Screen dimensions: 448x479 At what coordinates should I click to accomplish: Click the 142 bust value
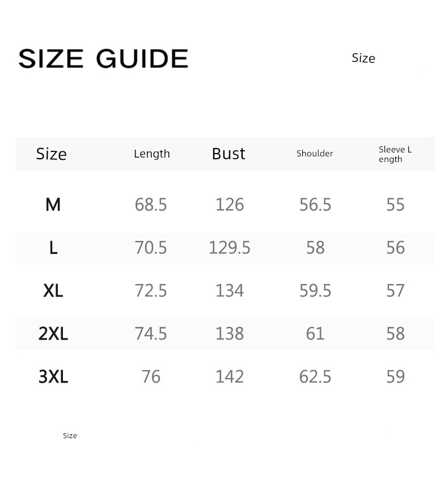click(230, 377)
